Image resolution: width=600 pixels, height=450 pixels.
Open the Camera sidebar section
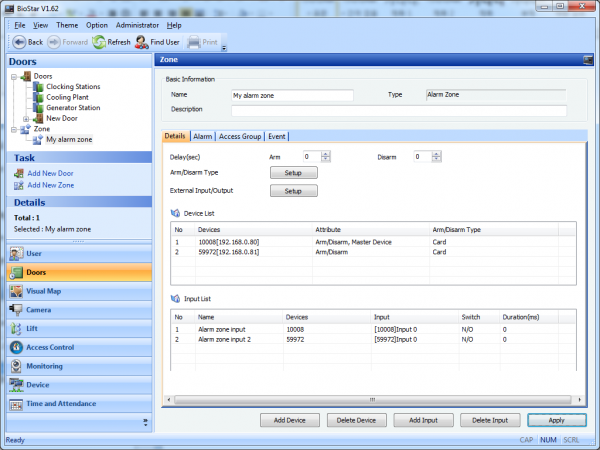click(45, 310)
